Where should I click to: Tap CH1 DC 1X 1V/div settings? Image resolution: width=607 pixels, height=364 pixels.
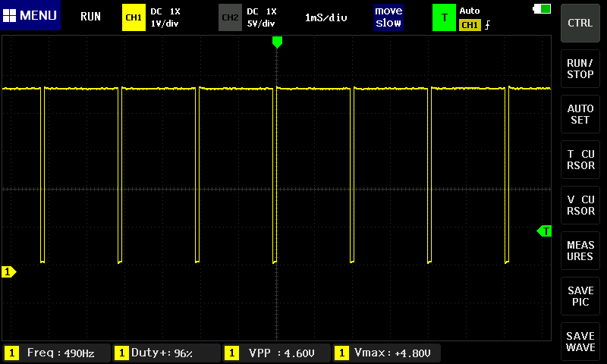pos(165,17)
